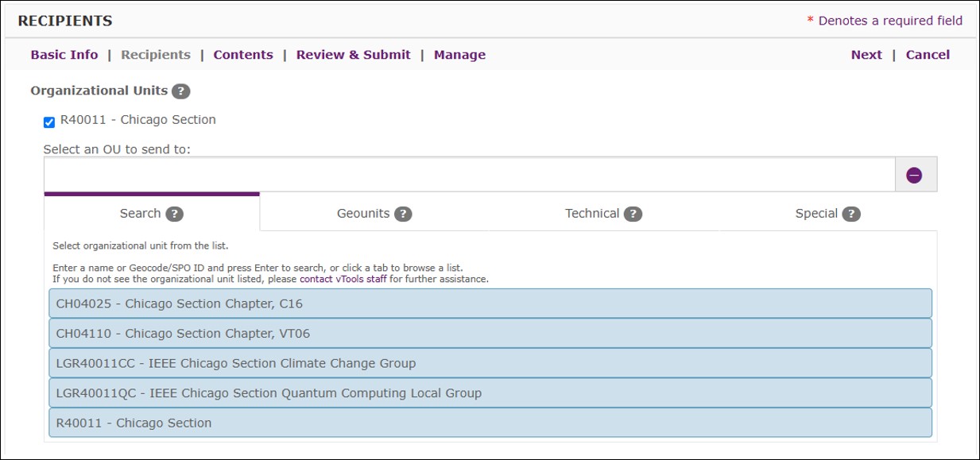Click the Next link
The image size is (980, 460).
point(866,55)
